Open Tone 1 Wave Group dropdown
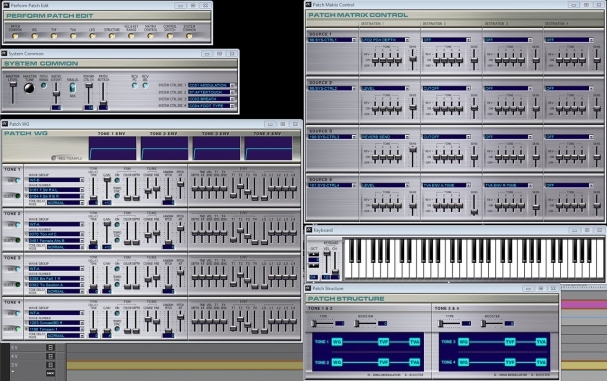 point(56,180)
